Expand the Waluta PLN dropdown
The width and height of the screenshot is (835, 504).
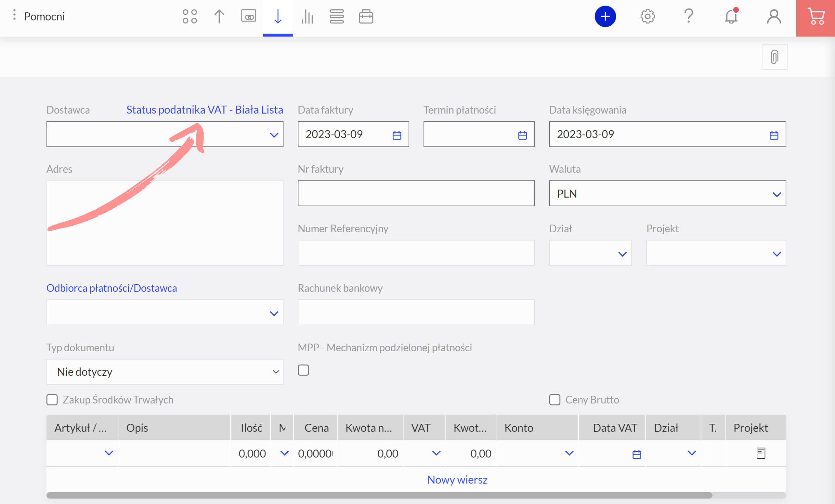777,194
